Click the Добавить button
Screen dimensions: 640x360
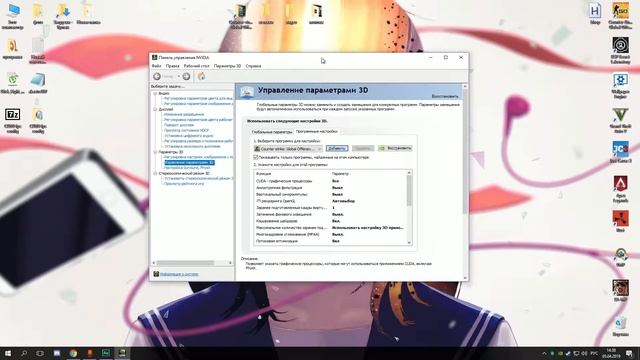337,148
